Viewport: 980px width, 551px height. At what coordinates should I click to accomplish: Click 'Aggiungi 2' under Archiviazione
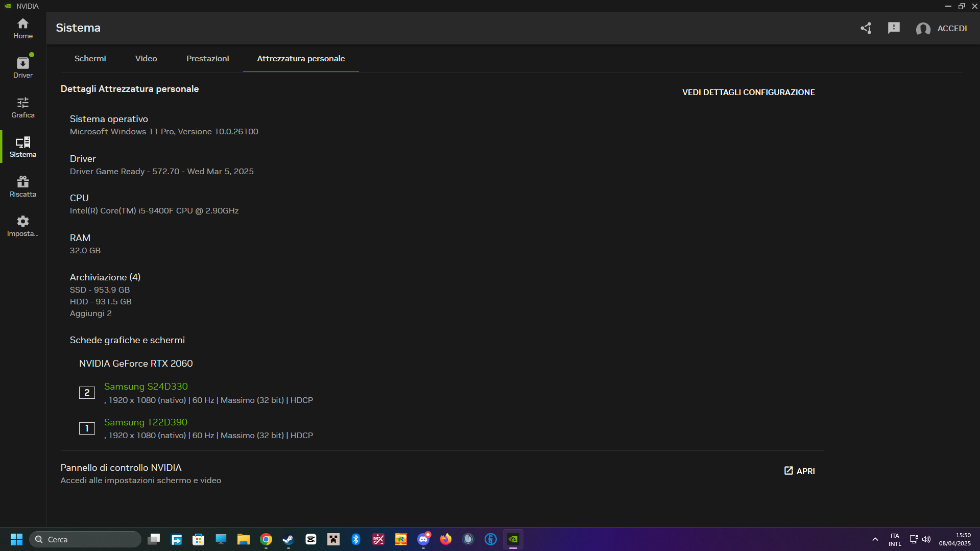pos(91,314)
